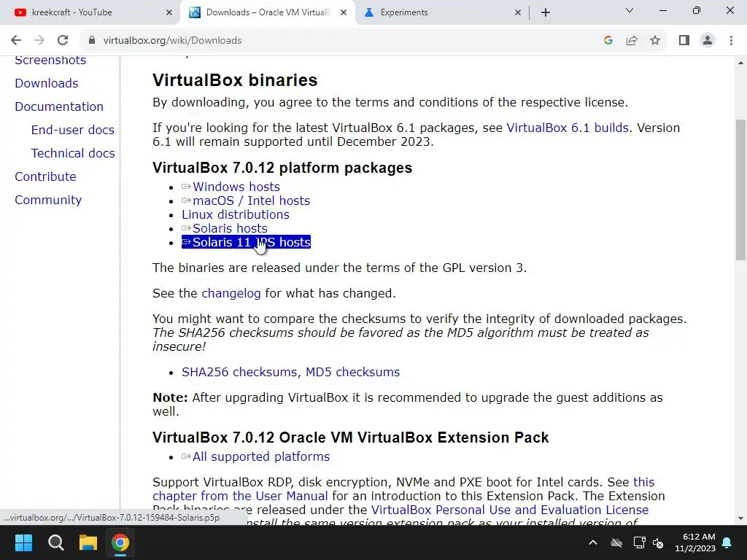Share this page via share icon

(632, 41)
